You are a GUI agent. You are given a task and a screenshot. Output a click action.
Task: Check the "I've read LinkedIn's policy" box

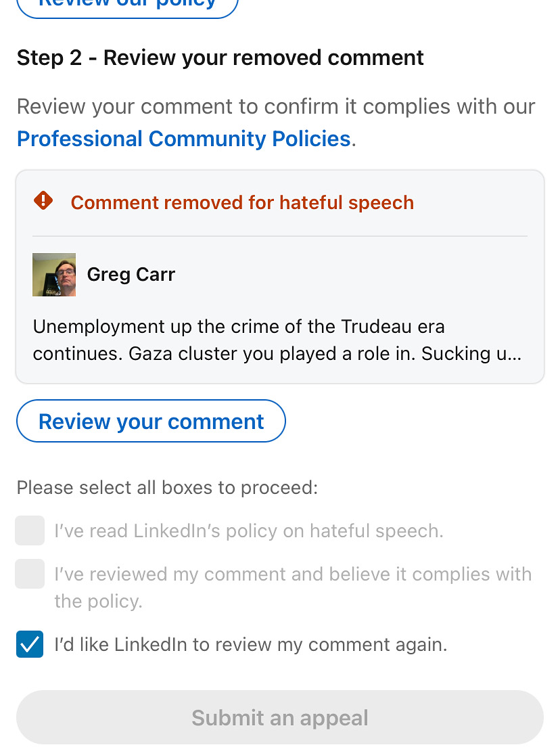[30, 530]
